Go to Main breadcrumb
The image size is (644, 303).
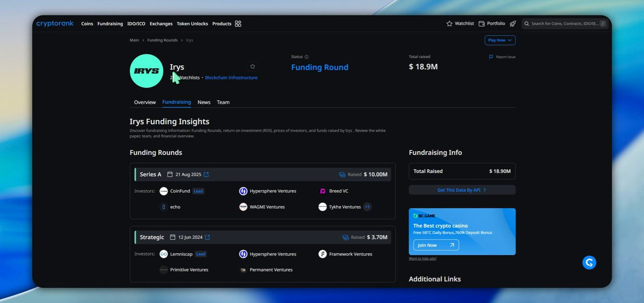(x=134, y=40)
